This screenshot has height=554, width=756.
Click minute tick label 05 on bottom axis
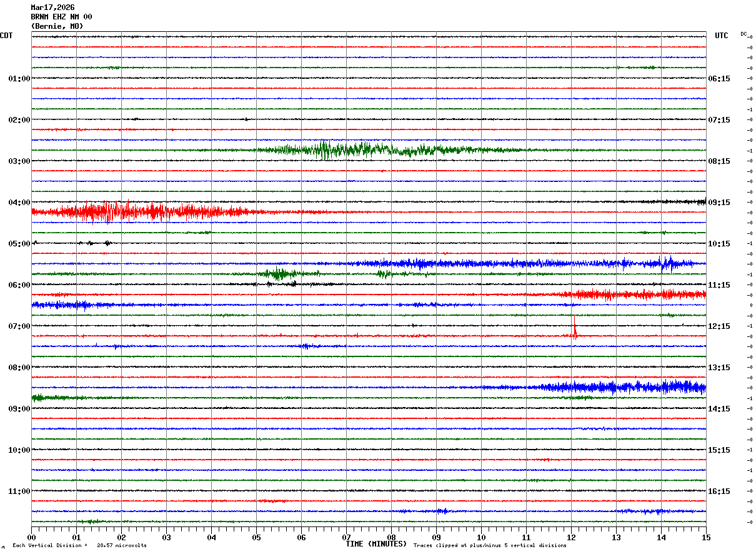[256, 537]
